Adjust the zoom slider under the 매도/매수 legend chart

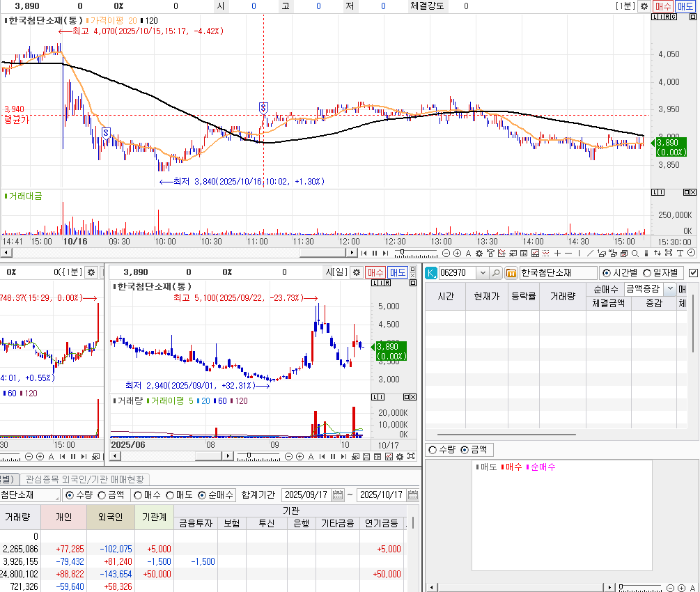point(621,587)
